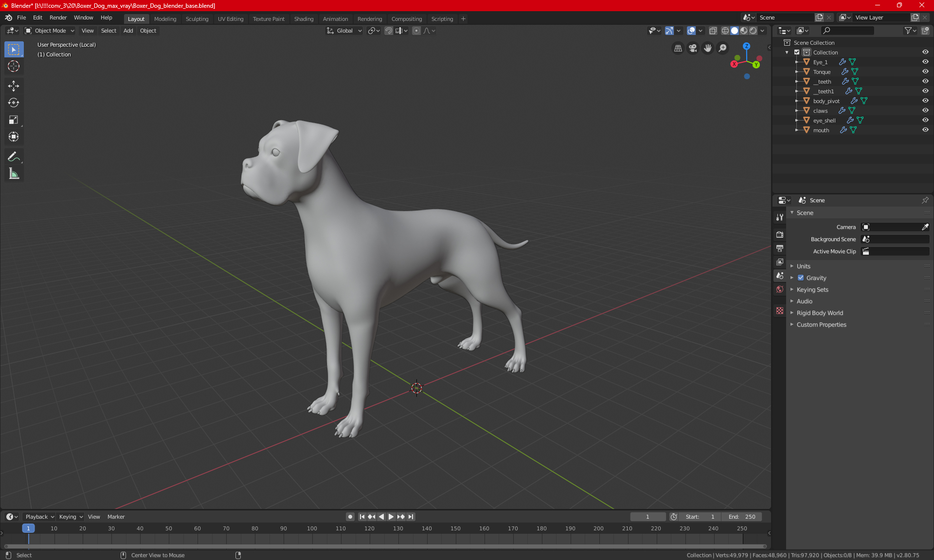Screen dimensions: 934x560
Task: Open the Playback dropdown in timeline
Action: (x=39, y=517)
